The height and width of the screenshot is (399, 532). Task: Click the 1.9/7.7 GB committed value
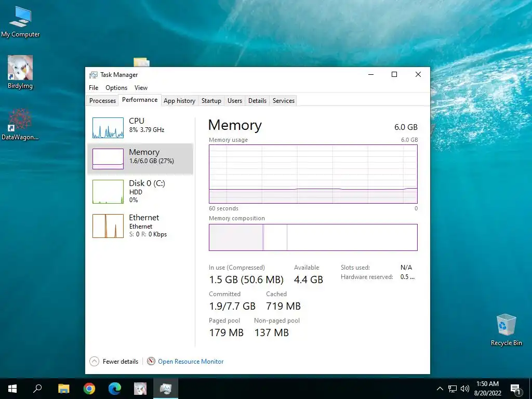coord(232,306)
